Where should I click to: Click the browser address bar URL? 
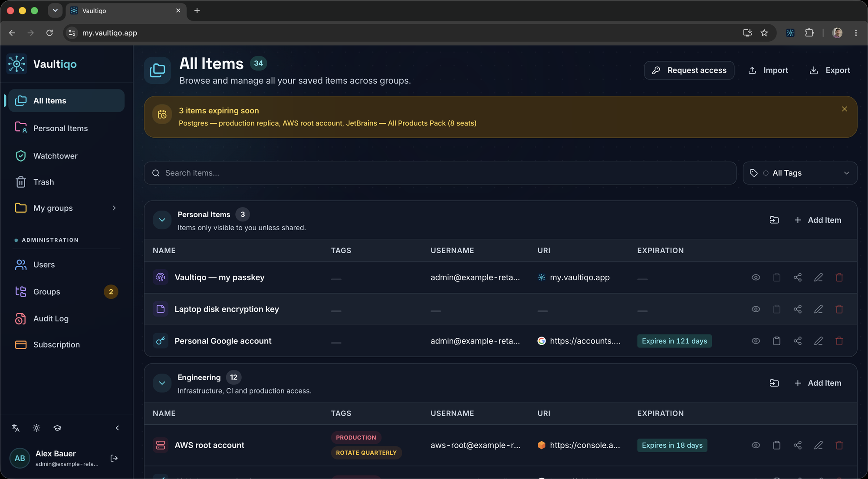pos(110,33)
